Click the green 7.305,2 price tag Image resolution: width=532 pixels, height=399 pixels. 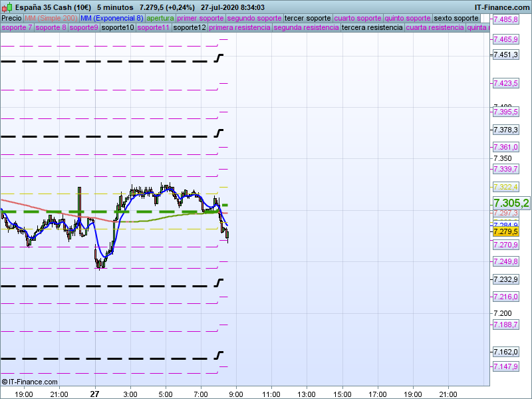(x=511, y=203)
